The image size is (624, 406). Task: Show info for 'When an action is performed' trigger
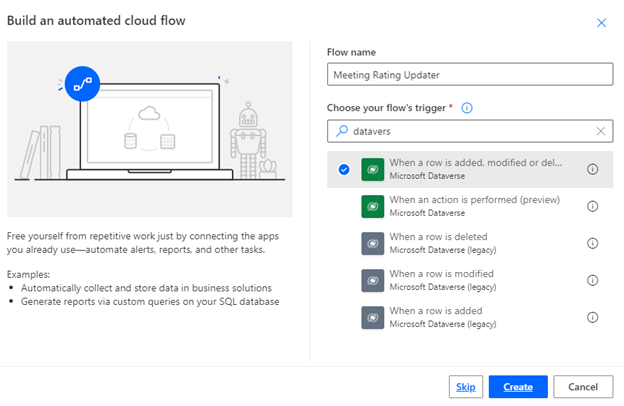point(592,206)
